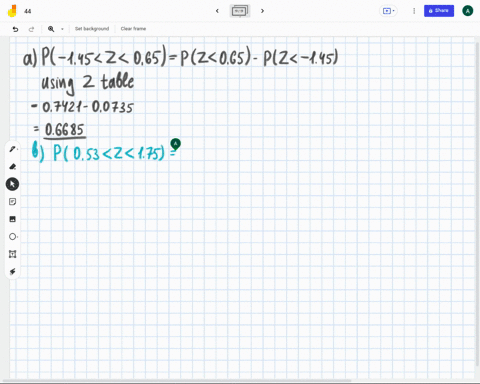Viewport: 480px width, 384px height.
Task: Click the underlined answer 0.6685
Action: pos(64,130)
